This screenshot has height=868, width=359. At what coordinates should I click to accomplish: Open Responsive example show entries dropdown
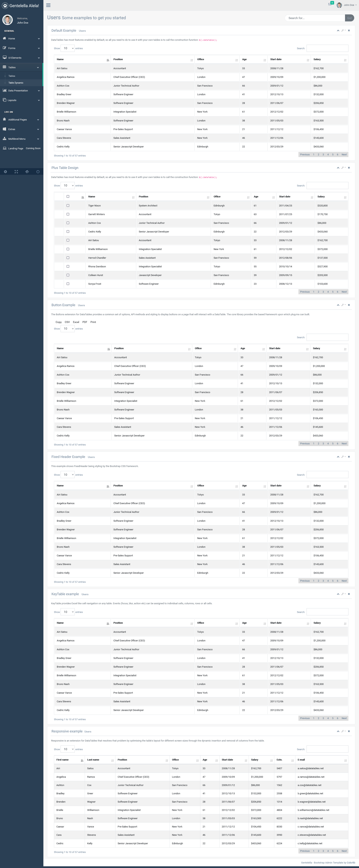click(67, 749)
